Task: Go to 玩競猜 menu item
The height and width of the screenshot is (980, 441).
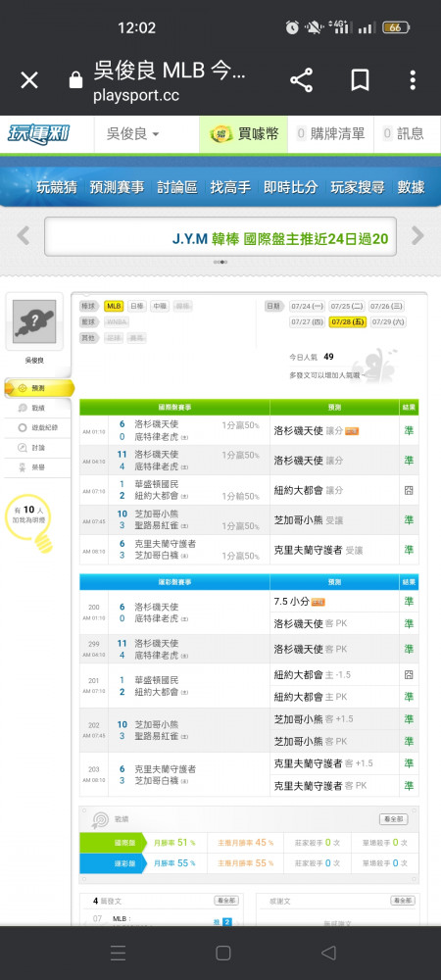Action: click(57, 187)
